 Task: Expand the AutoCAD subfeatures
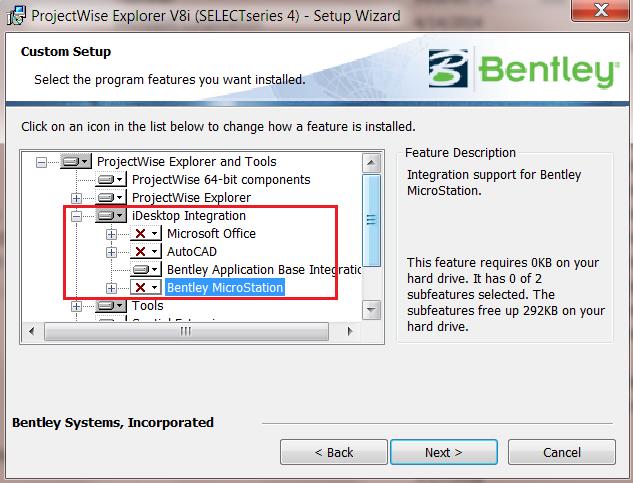click(x=111, y=252)
